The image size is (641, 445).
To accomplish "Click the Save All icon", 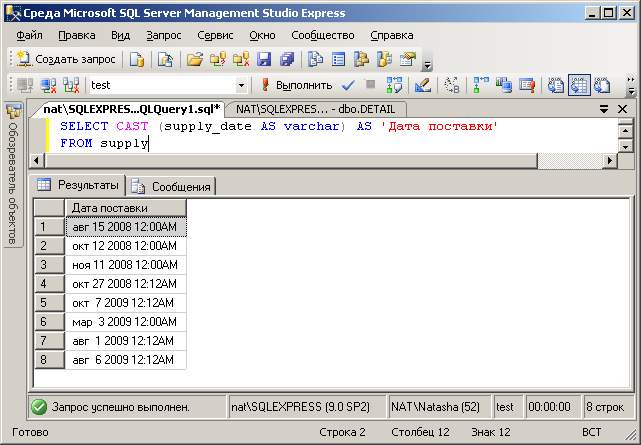I will pyautogui.click(x=287, y=60).
